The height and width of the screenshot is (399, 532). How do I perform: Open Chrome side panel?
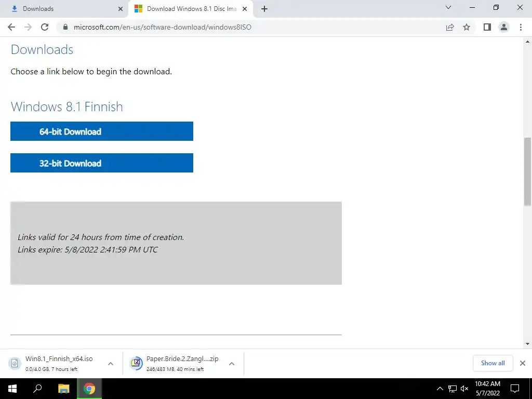487,27
